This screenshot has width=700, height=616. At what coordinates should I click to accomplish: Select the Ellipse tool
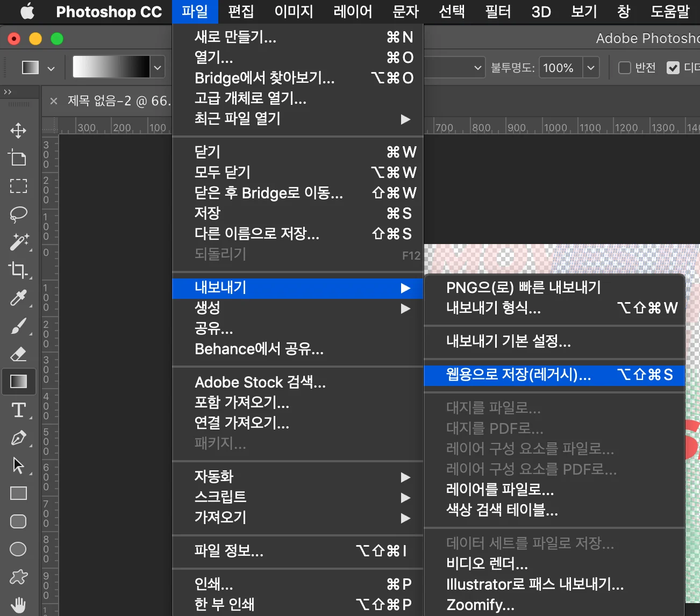click(x=18, y=549)
